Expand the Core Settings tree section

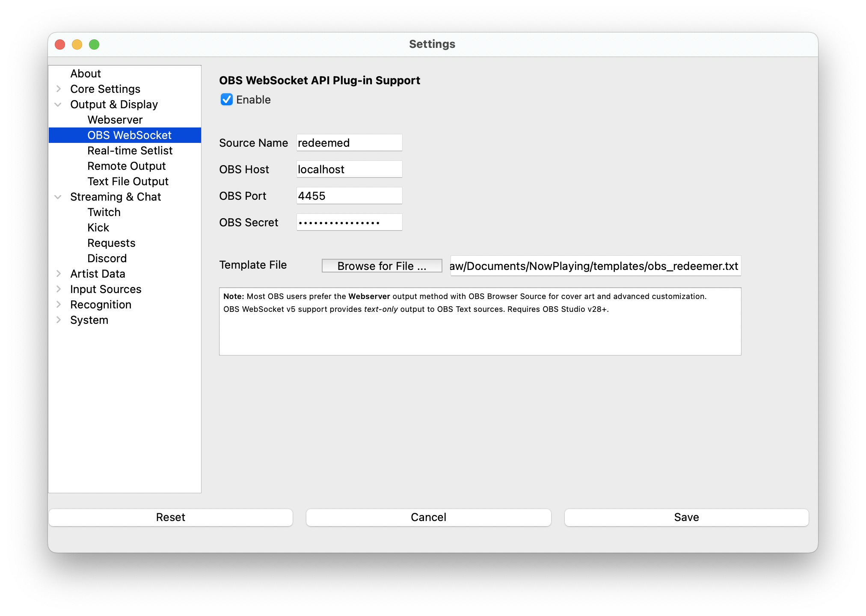[59, 89]
